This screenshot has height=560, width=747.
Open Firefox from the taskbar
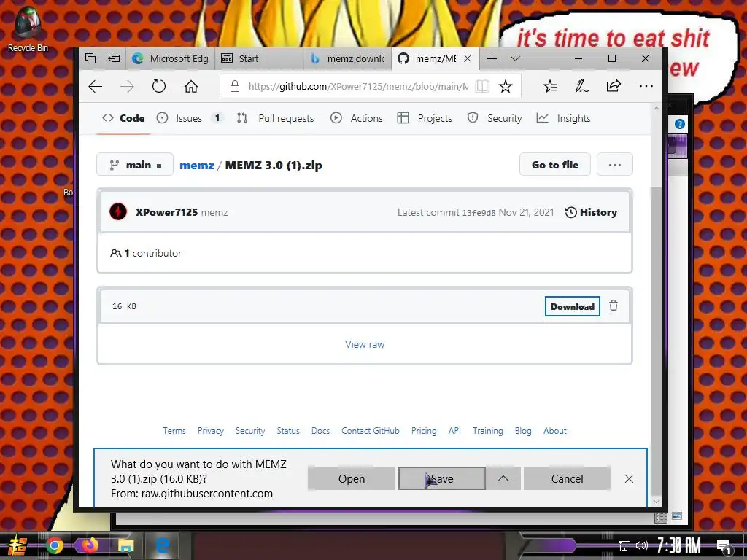point(90,545)
